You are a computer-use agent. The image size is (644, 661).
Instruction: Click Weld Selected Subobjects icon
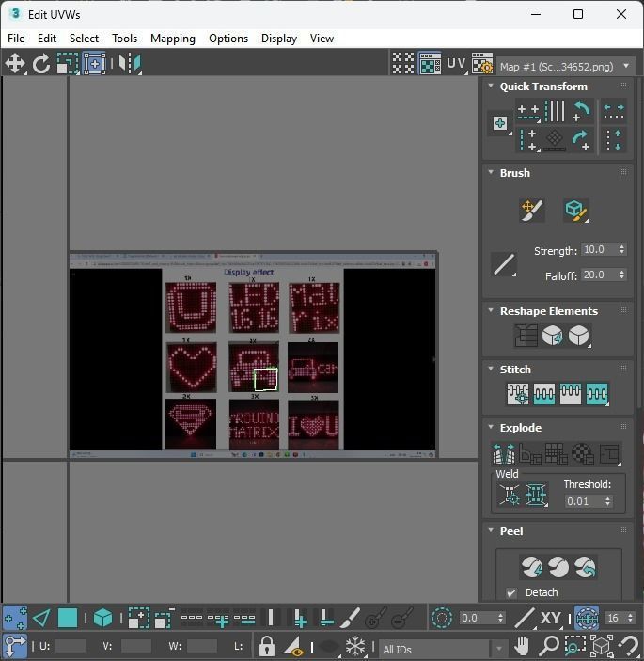536,495
